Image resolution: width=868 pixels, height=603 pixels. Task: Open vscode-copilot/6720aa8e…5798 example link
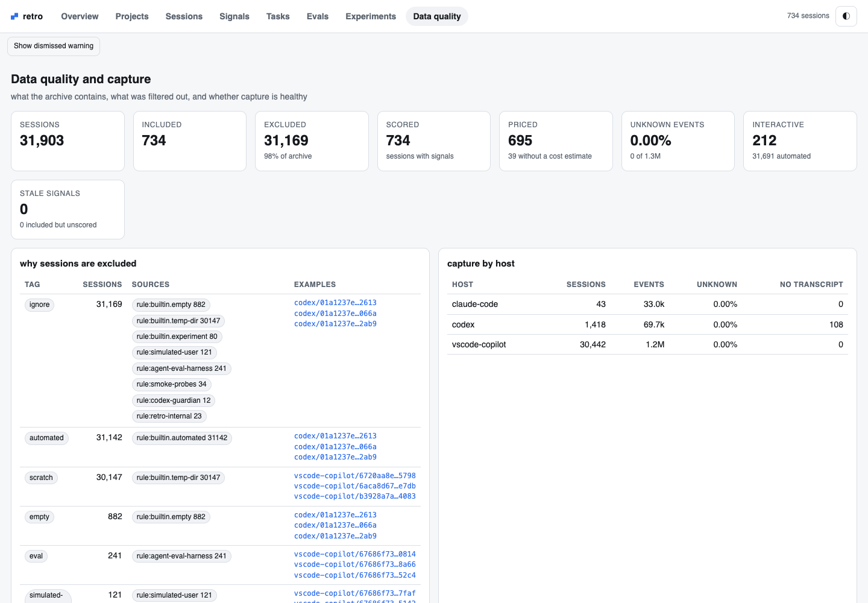pos(355,476)
